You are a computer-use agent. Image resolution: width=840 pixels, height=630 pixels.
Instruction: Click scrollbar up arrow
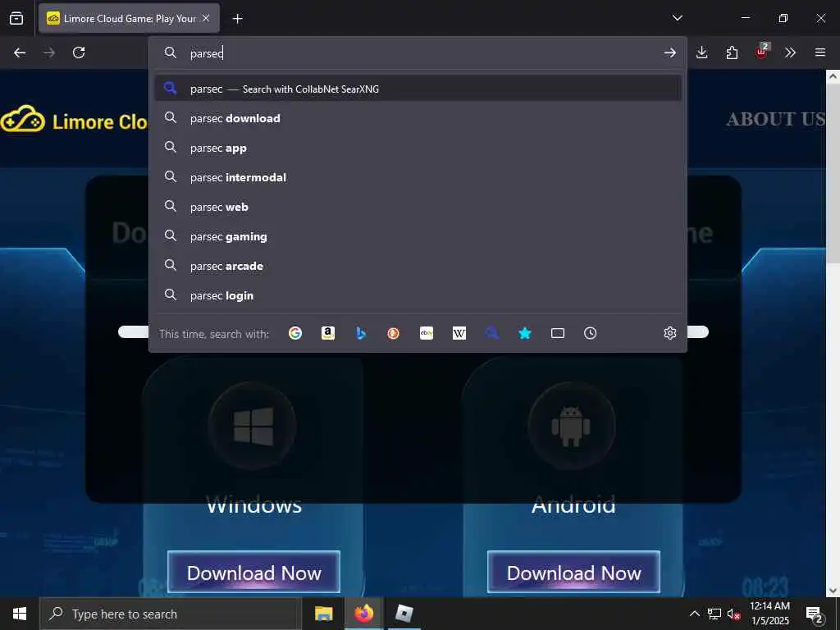point(833,76)
